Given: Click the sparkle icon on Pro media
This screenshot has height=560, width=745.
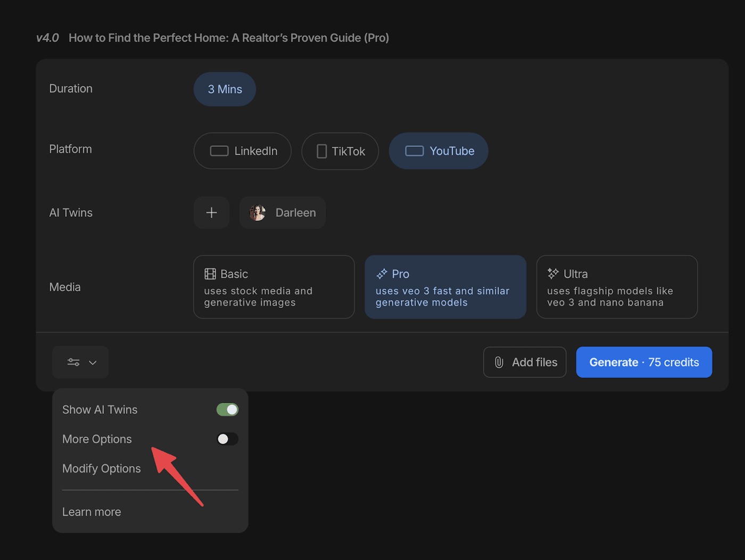Looking at the screenshot, I should coord(382,274).
